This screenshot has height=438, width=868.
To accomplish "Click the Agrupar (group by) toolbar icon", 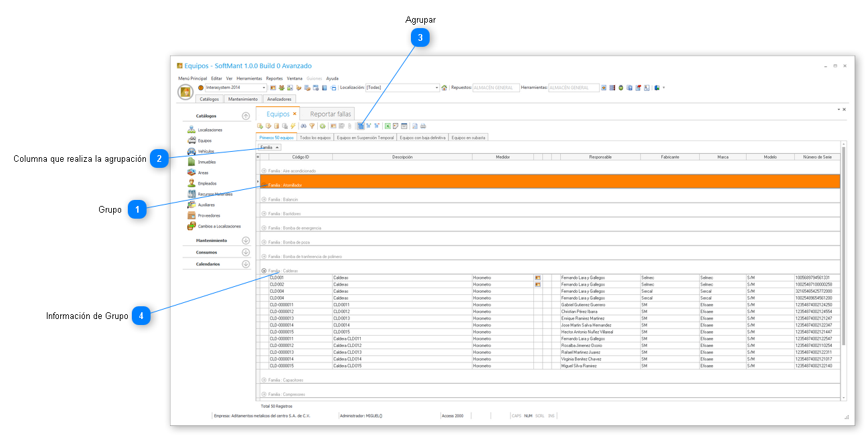I will 361,126.
